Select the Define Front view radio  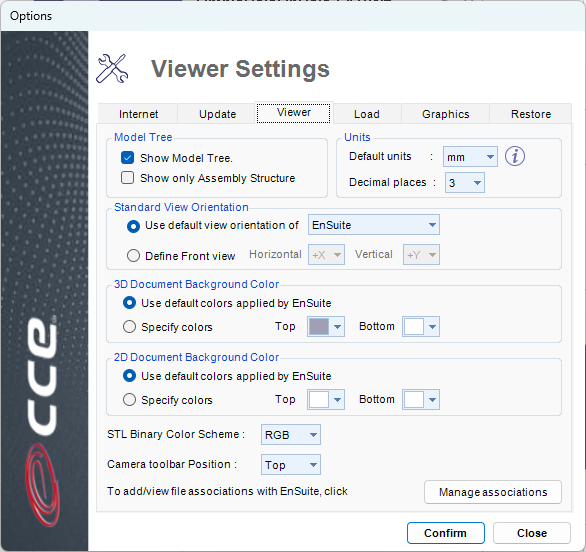click(x=133, y=256)
